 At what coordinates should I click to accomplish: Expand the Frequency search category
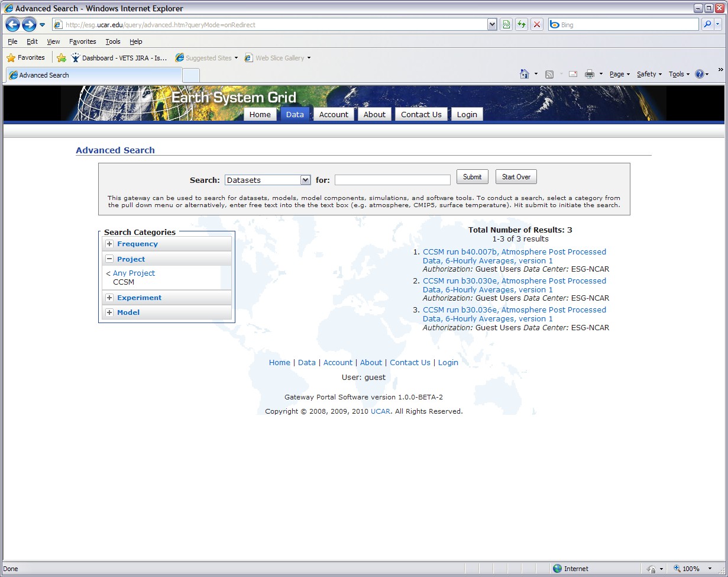(x=109, y=244)
